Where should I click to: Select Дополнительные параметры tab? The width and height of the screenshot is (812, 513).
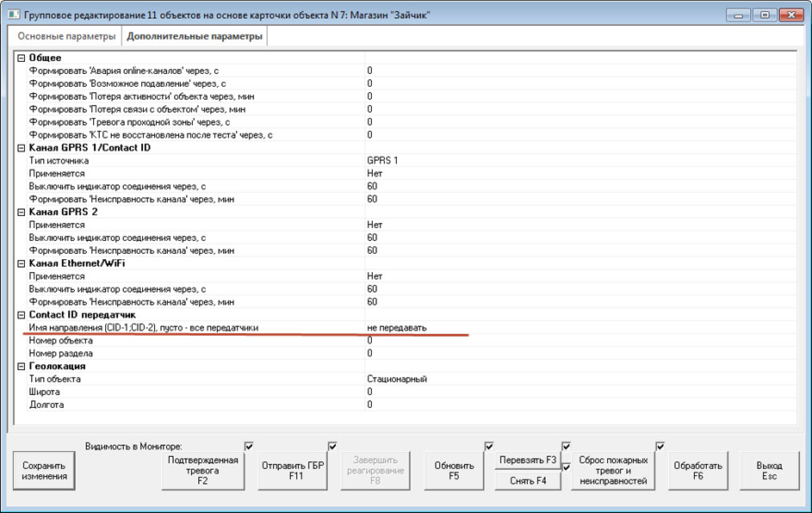(x=195, y=36)
